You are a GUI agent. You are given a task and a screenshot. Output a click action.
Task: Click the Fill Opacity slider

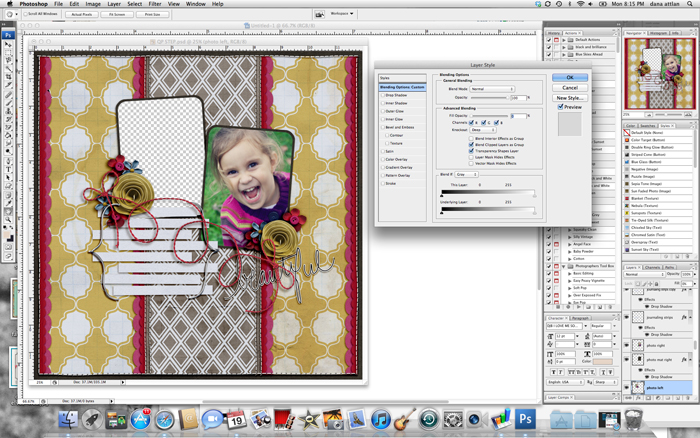click(490, 116)
